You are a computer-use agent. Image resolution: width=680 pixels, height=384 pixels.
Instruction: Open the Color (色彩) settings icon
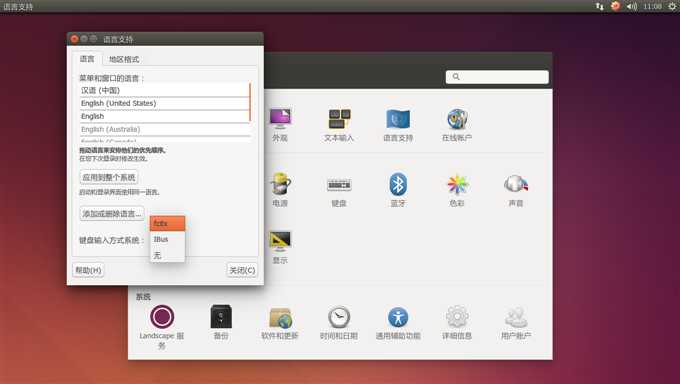pyautogui.click(x=457, y=184)
